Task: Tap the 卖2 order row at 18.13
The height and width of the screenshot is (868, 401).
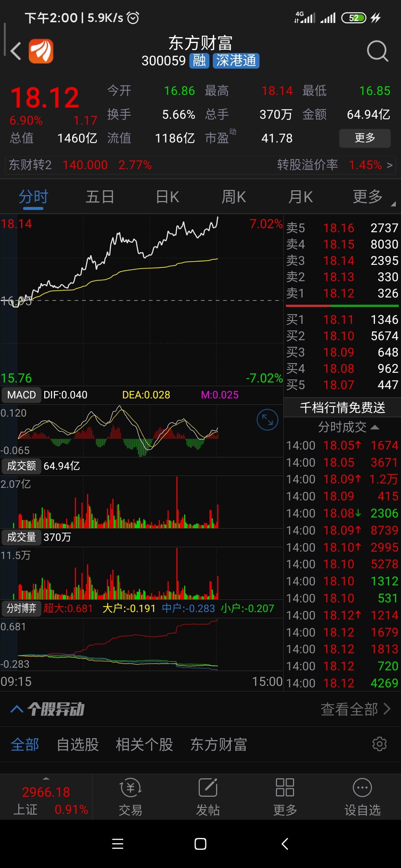Action: pyautogui.click(x=342, y=277)
